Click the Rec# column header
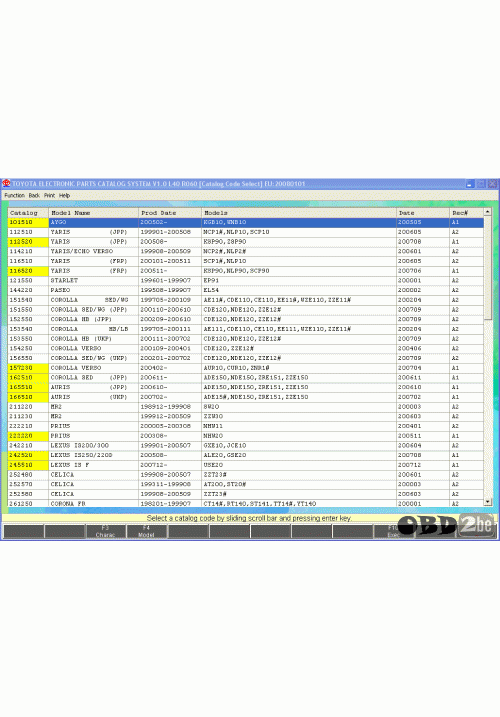 click(x=466, y=213)
